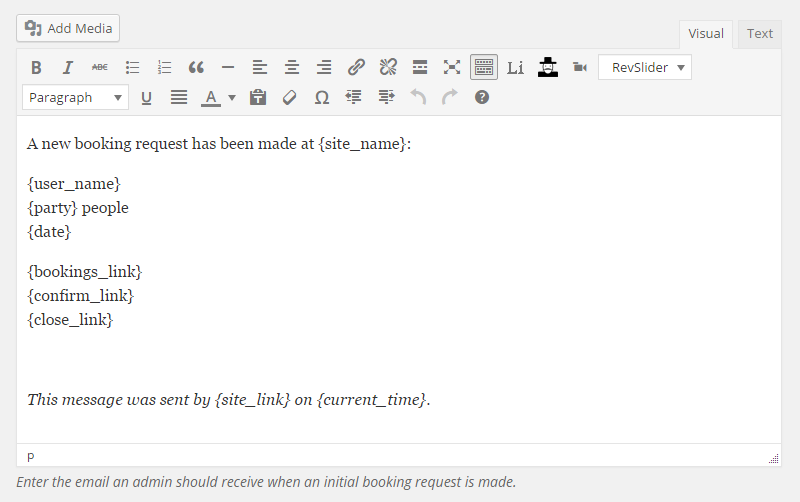
Task: Align text left
Action: (260, 67)
